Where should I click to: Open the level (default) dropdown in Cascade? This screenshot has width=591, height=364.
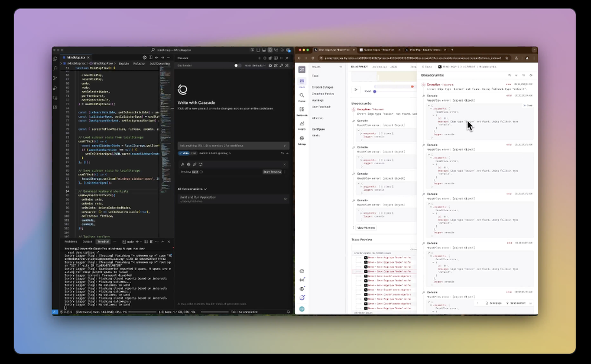click(x=255, y=66)
